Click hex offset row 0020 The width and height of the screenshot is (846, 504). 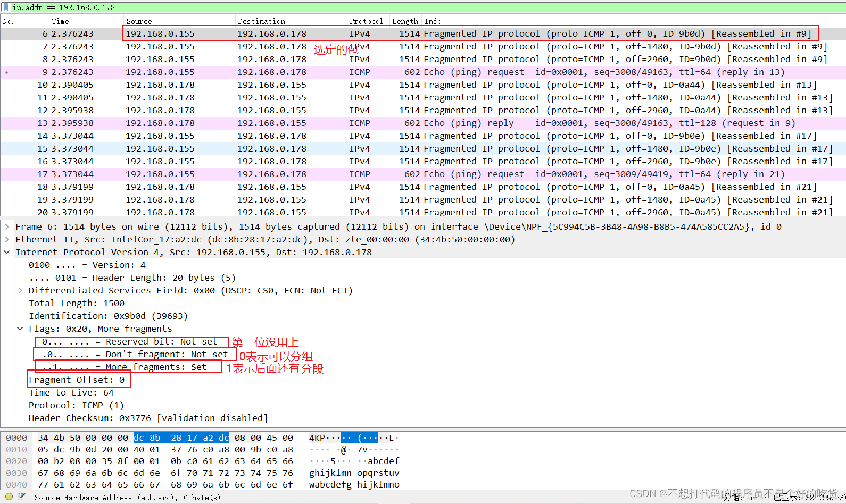(16, 461)
